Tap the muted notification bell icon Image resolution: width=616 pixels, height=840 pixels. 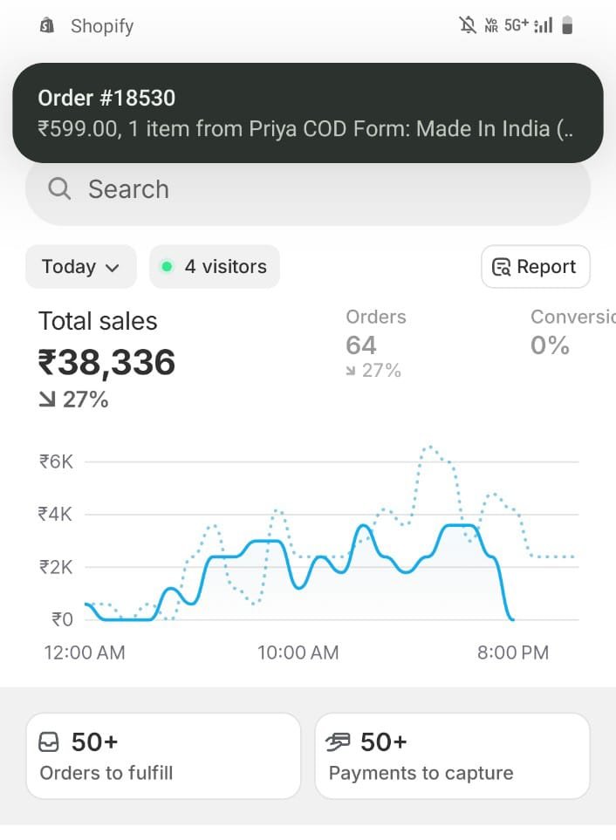[x=468, y=25]
